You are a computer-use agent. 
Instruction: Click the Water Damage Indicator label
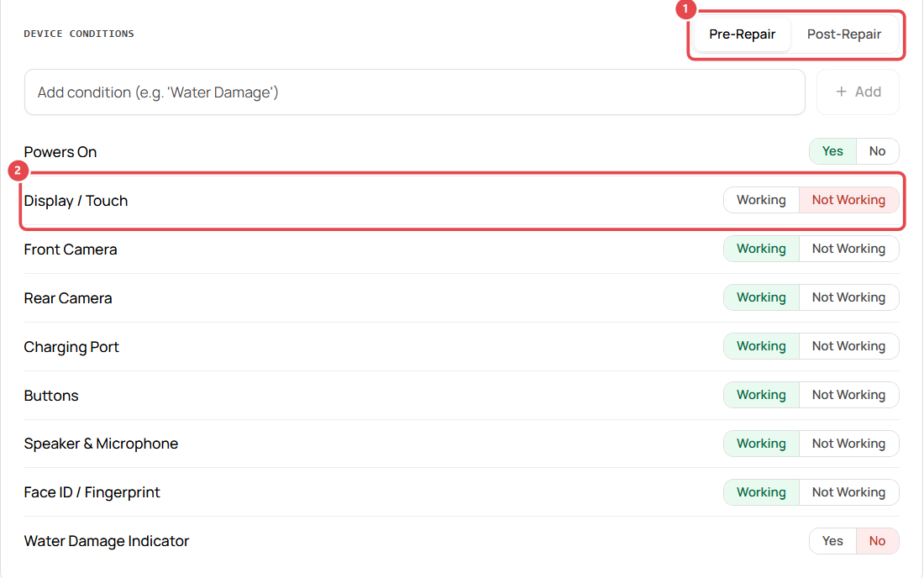pos(107,541)
